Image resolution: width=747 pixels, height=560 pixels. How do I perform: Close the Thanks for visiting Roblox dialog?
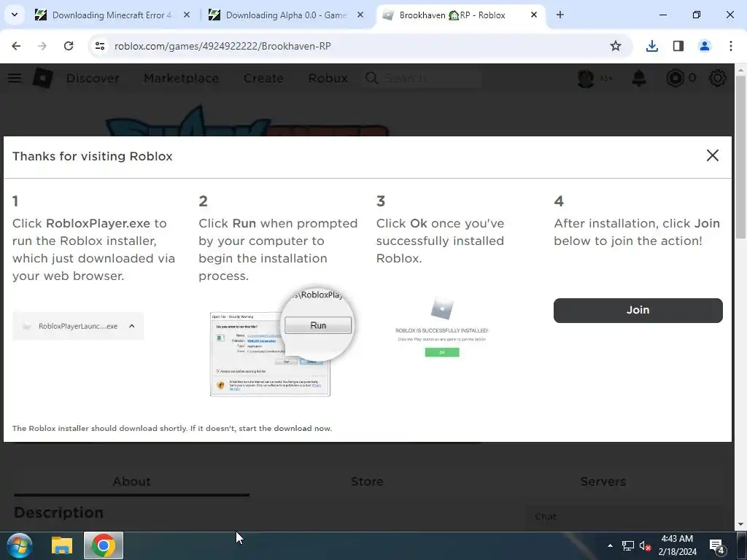pos(712,156)
